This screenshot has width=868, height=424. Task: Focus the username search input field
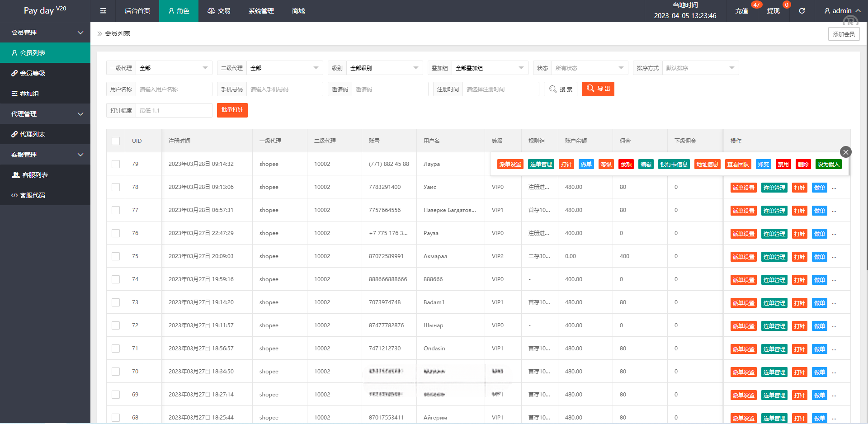tap(174, 89)
